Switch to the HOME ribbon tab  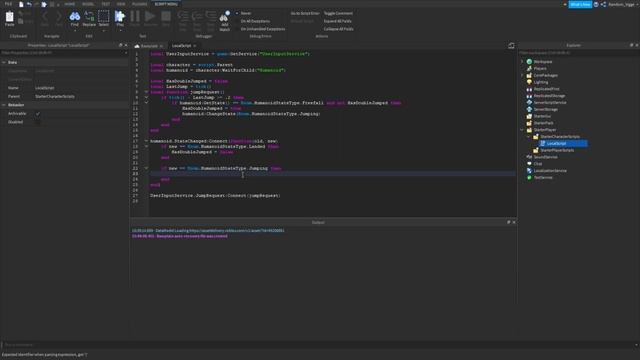pos(70,4)
